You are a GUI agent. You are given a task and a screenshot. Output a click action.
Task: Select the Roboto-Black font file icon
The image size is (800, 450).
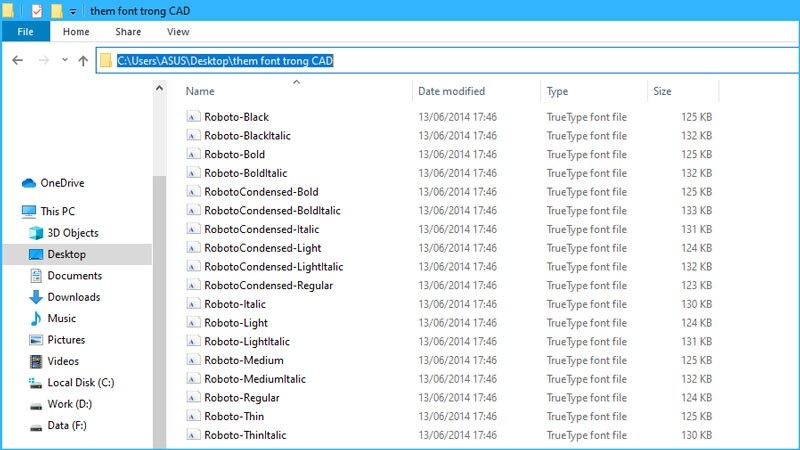point(192,117)
